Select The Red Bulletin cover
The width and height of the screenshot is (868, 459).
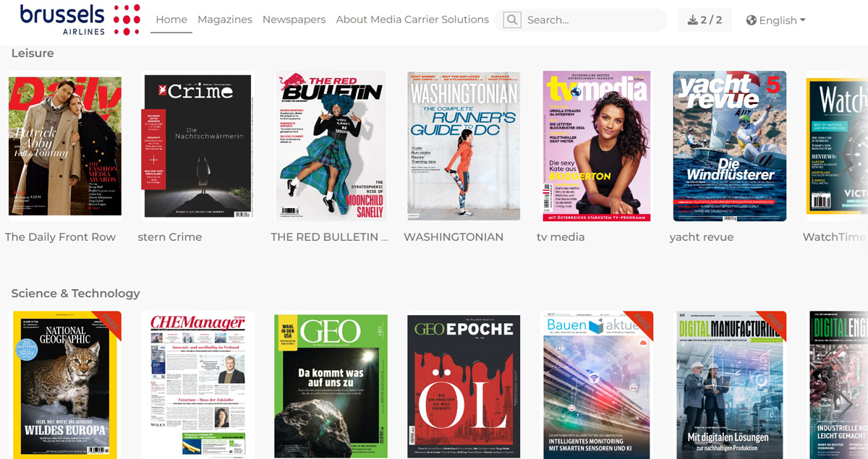click(331, 145)
